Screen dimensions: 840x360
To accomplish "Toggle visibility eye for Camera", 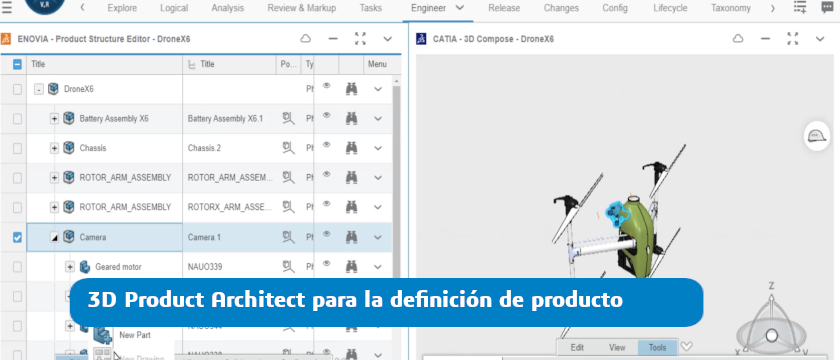I will point(326,234).
